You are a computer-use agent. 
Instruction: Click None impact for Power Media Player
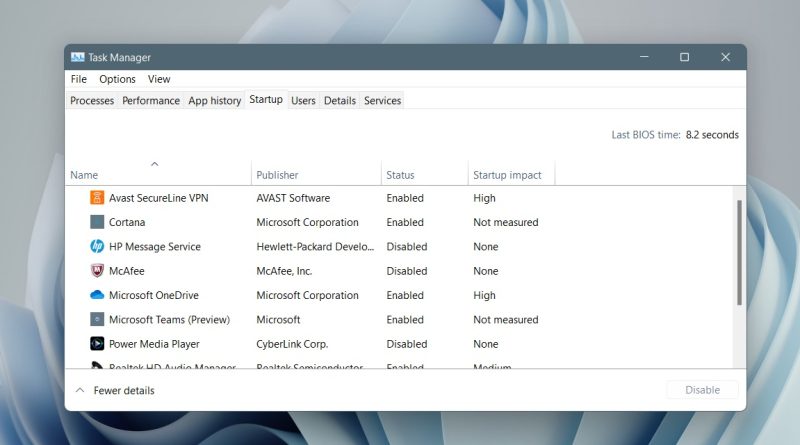click(x=486, y=344)
